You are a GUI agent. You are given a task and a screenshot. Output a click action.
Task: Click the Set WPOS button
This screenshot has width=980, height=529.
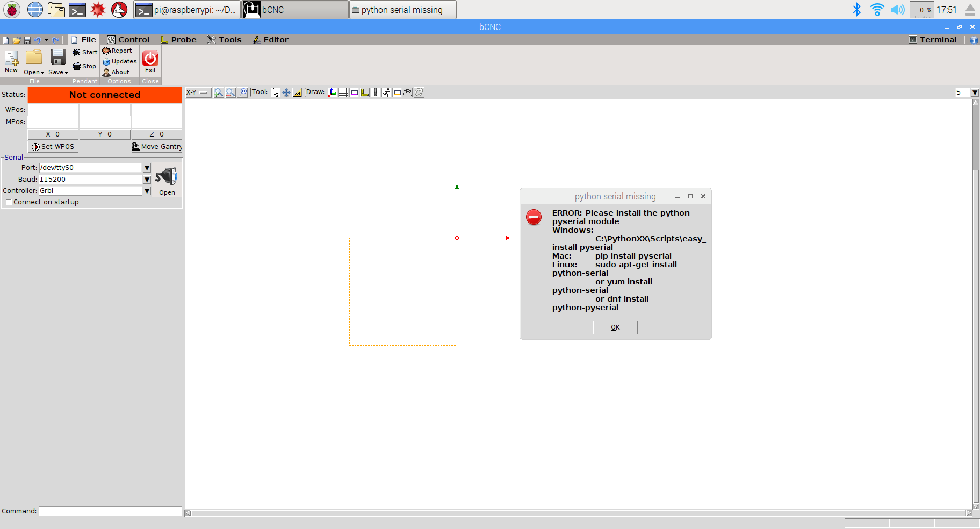(53, 147)
